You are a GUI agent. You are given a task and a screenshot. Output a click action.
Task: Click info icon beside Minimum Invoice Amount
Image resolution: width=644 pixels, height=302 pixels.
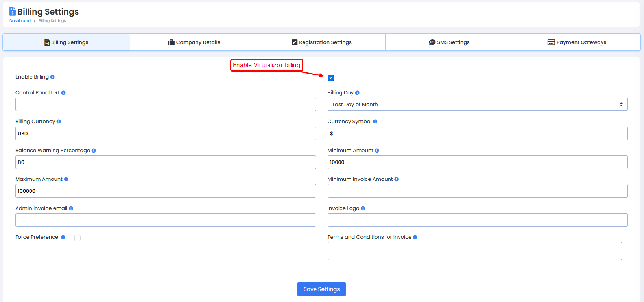tap(396, 179)
